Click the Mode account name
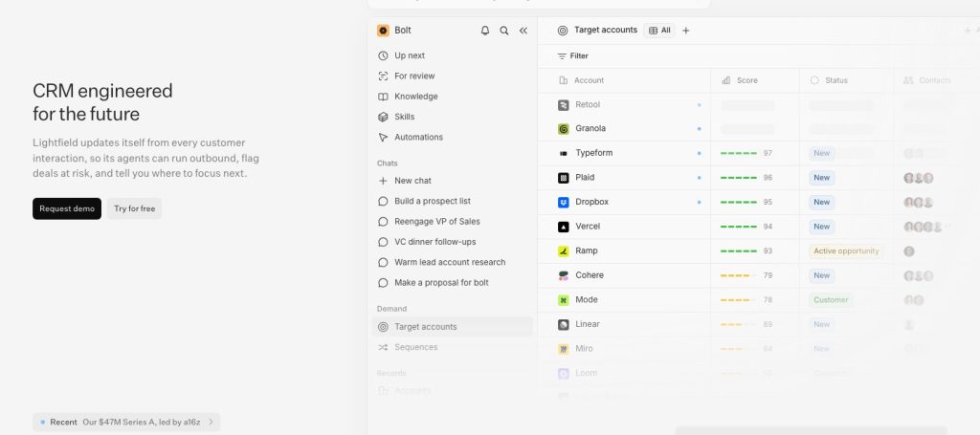The image size is (980, 435). 587,300
